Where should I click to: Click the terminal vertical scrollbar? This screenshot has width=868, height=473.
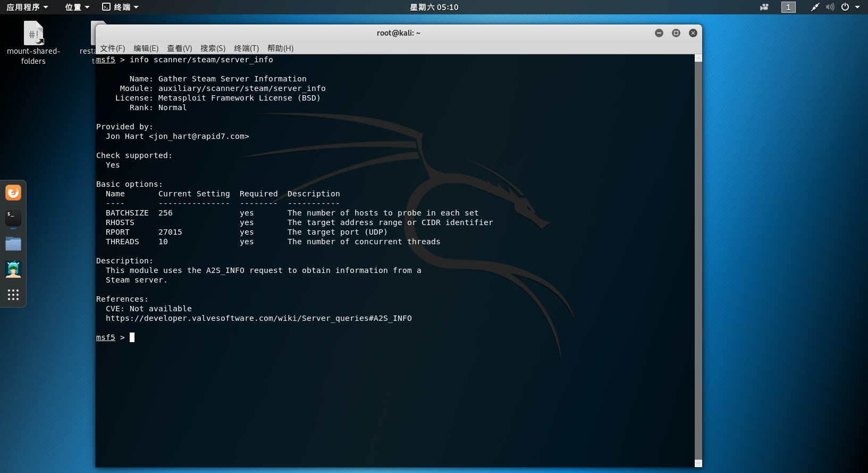(x=698, y=261)
